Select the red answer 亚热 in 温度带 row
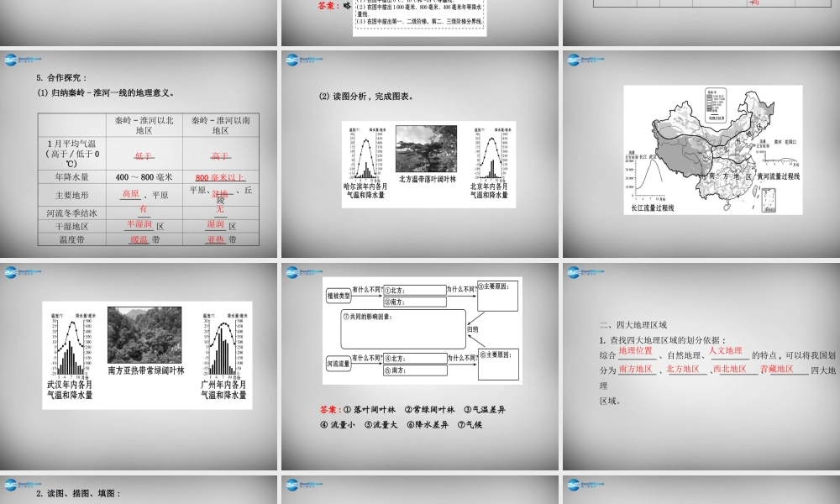The width and height of the screenshot is (840, 504). pyautogui.click(x=216, y=239)
